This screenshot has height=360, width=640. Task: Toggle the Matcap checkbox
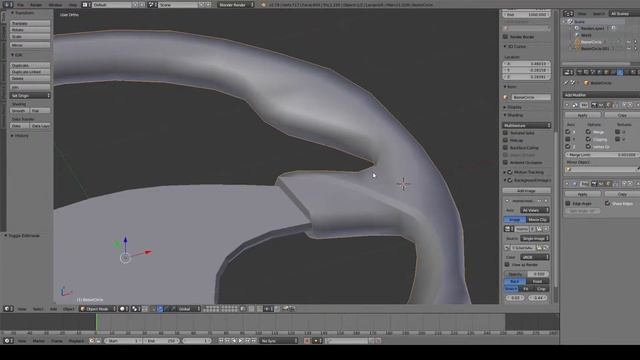click(x=505, y=140)
